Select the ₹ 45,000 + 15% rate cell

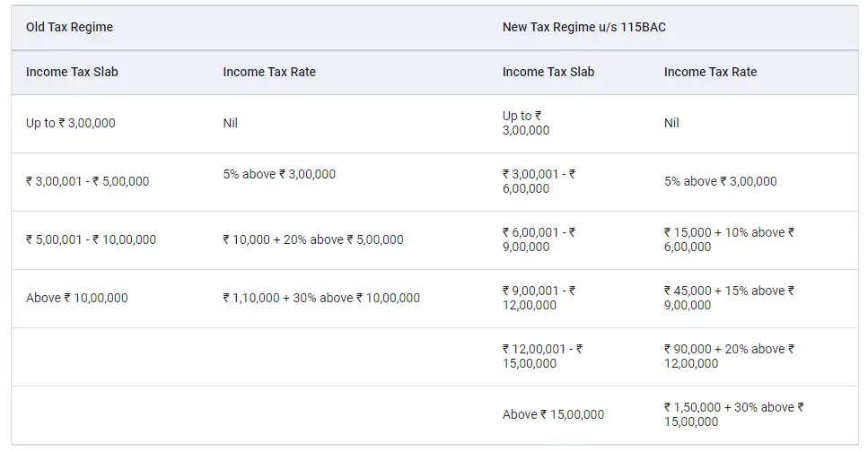point(729,298)
